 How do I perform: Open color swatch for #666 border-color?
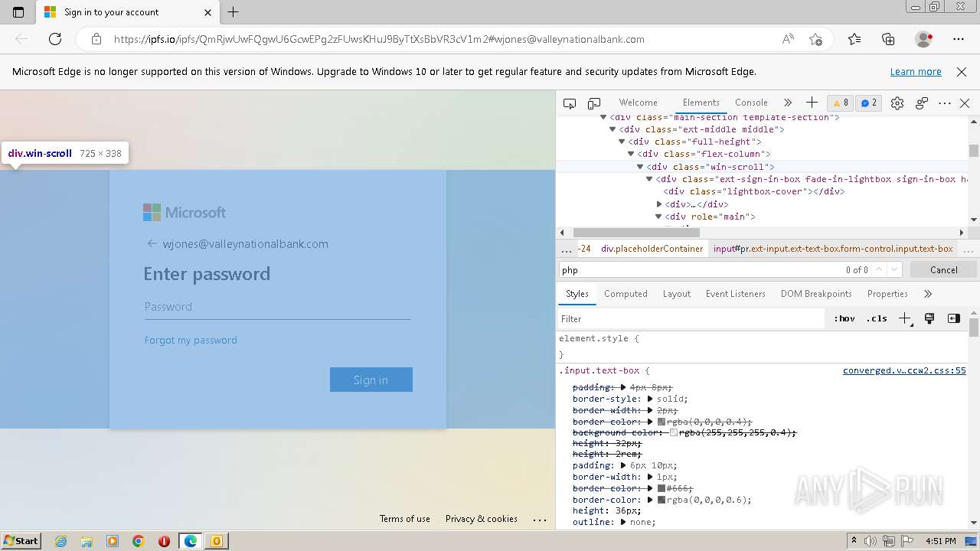pyautogui.click(x=661, y=488)
